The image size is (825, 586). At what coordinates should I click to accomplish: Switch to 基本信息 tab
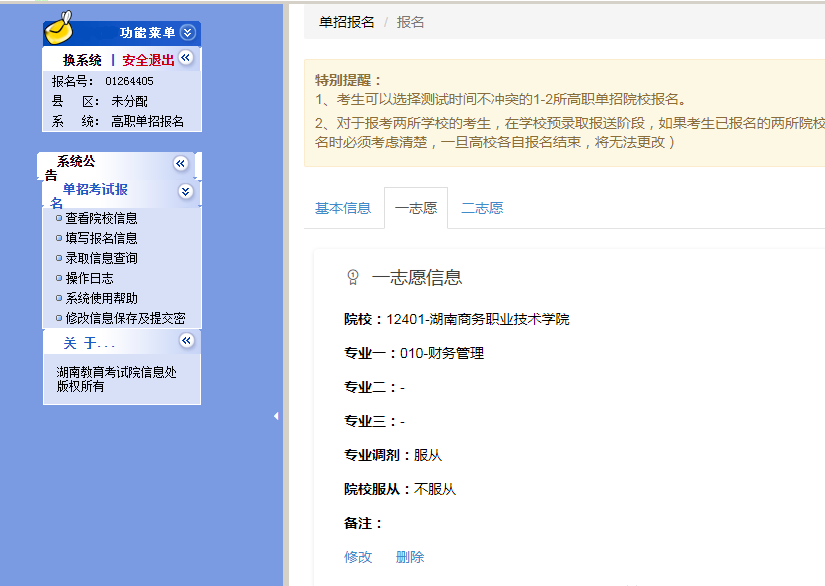coord(343,208)
